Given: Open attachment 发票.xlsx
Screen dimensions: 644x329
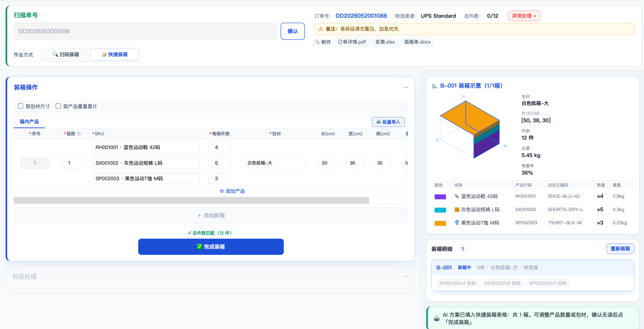Looking at the screenshot, I should (x=385, y=42).
